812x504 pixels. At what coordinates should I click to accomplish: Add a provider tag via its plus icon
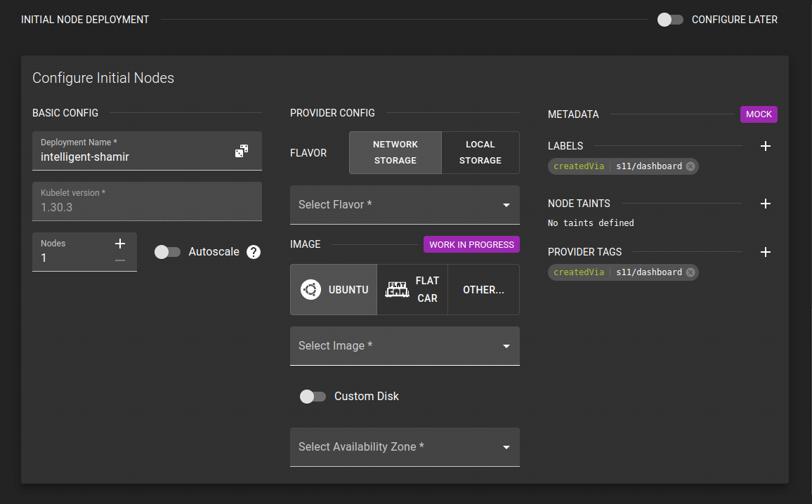point(766,252)
